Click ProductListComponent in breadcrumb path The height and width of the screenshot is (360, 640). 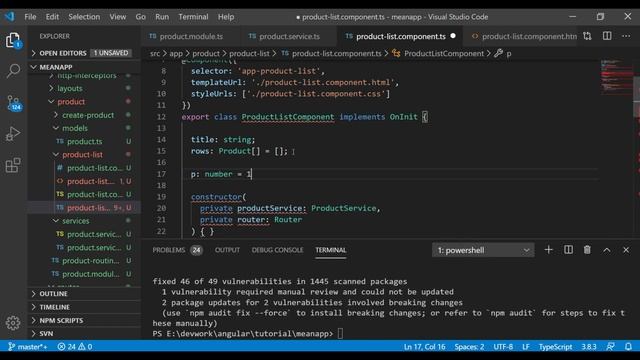(444, 53)
